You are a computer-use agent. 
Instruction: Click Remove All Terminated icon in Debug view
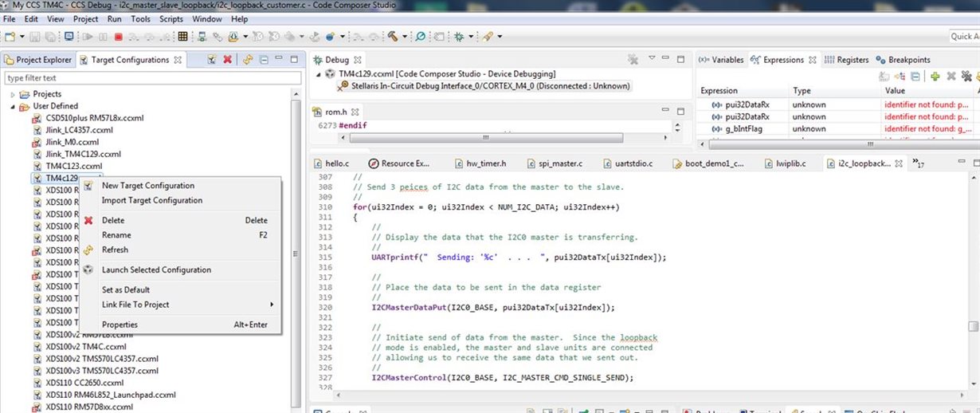pos(633,59)
